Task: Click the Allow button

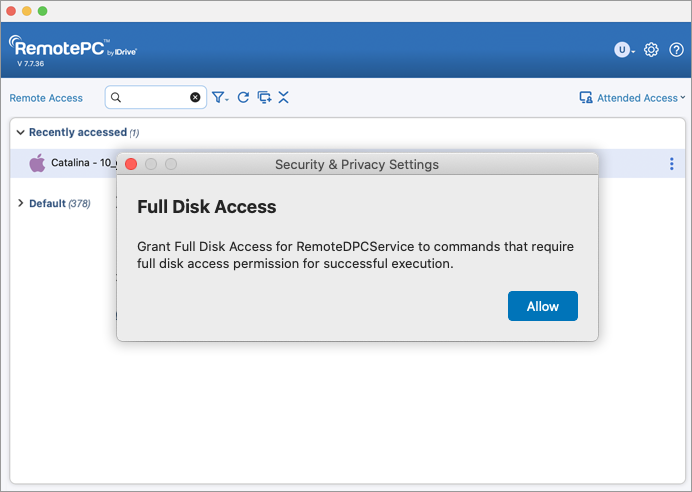Action: point(543,306)
